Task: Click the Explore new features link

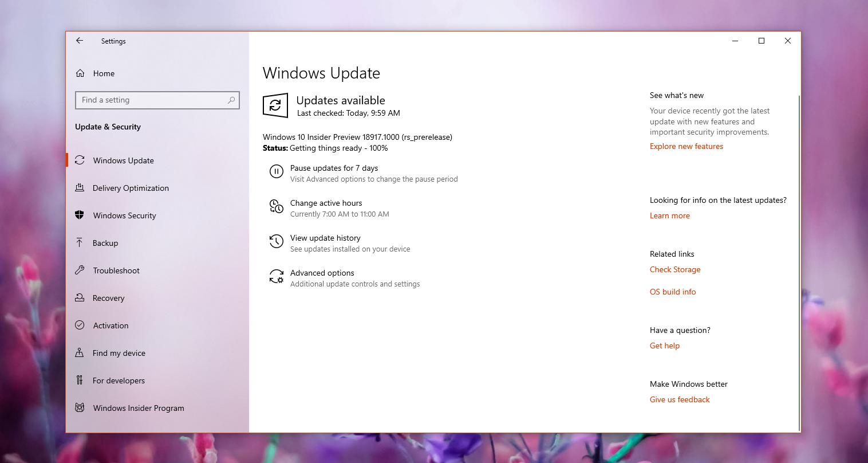Action: (686, 146)
